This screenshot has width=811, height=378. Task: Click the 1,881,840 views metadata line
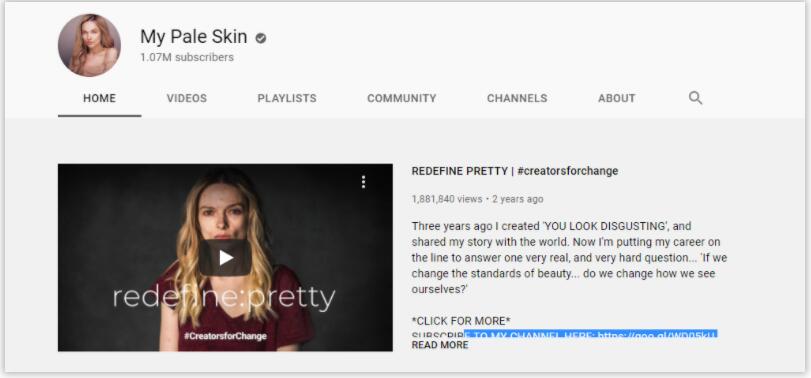(477, 199)
